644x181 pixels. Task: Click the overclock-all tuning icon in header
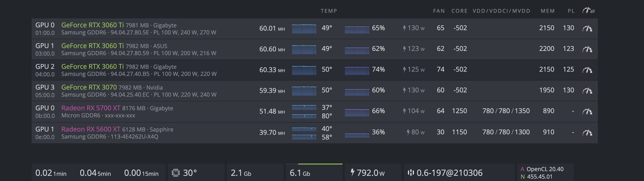click(588, 10)
